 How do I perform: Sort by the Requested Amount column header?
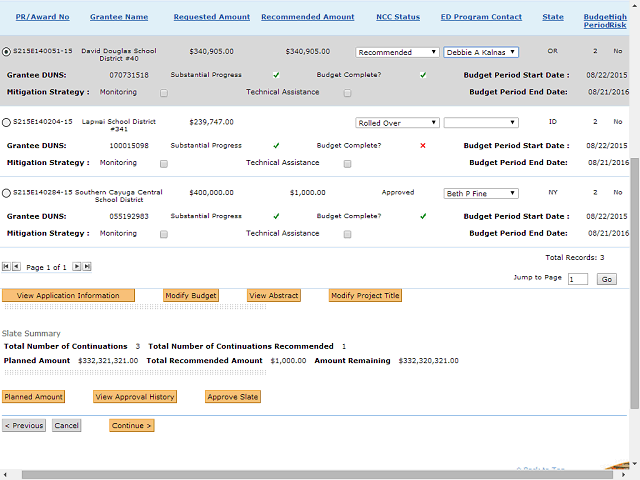pyautogui.click(x=209, y=17)
